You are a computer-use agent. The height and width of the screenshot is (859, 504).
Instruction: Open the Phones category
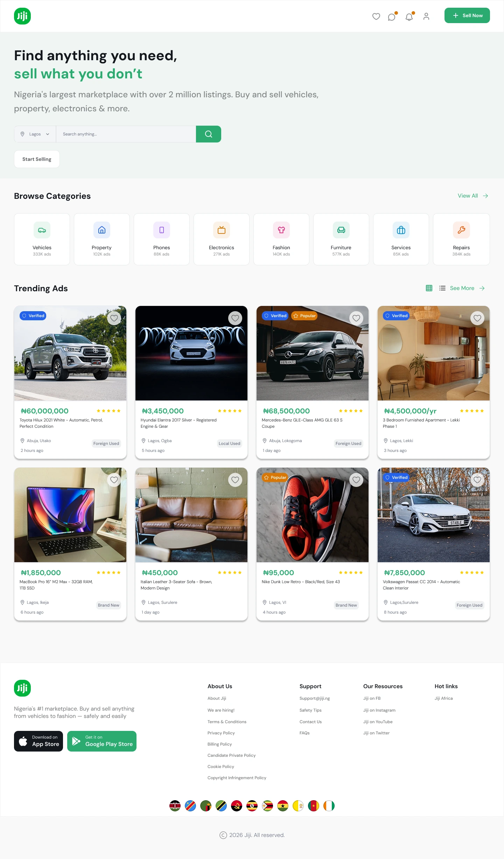tap(162, 239)
